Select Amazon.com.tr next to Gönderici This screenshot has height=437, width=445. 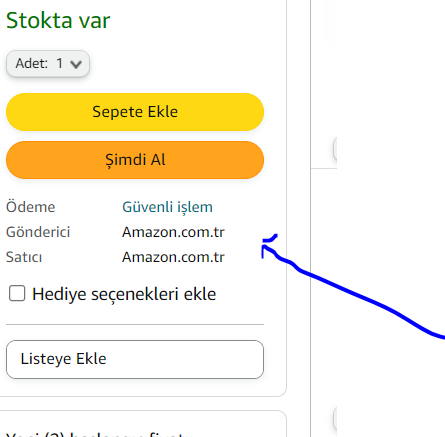click(173, 232)
